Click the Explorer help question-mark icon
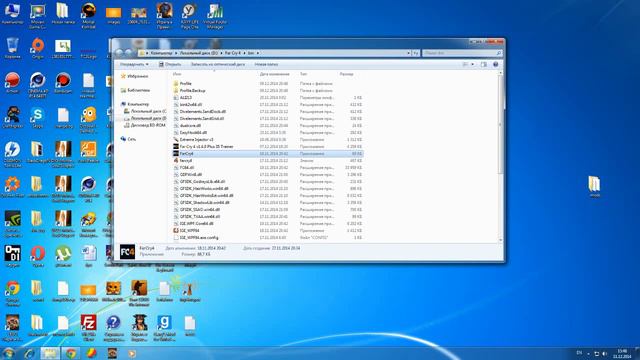Screen dimensions: 640x360 point(496,64)
